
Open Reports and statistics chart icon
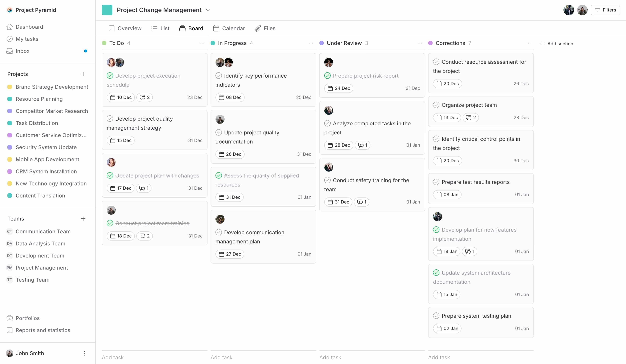point(9,330)
